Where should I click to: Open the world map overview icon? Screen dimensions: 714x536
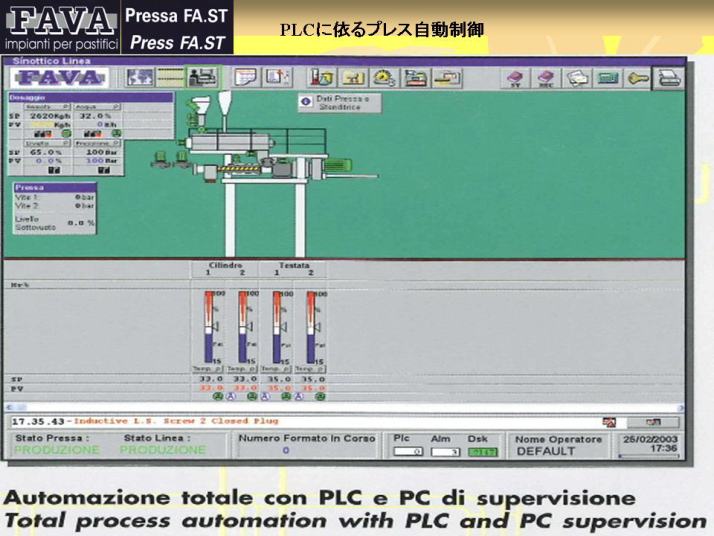[x=140, y=77]
